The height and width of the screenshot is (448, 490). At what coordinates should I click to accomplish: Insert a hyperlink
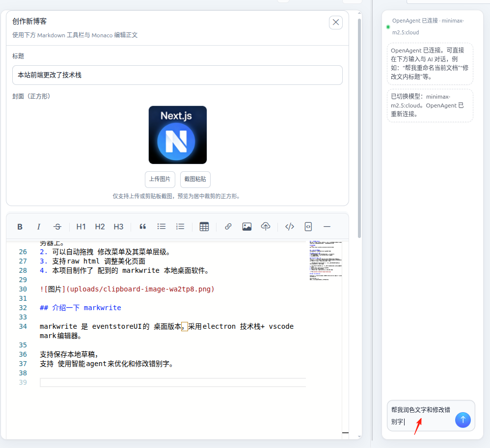(x=228, y=227)
